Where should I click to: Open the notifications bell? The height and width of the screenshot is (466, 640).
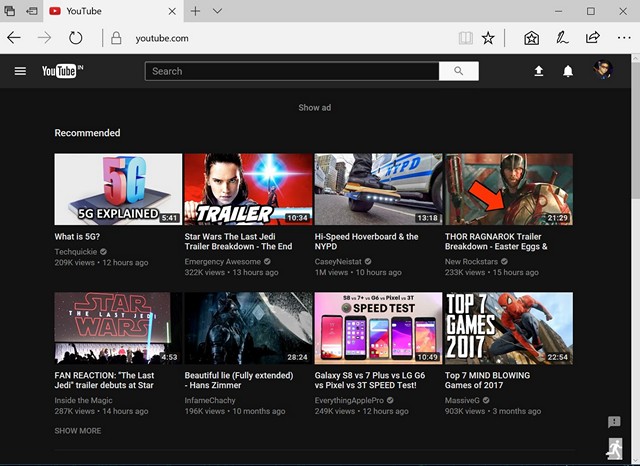[x=568, y=71]
